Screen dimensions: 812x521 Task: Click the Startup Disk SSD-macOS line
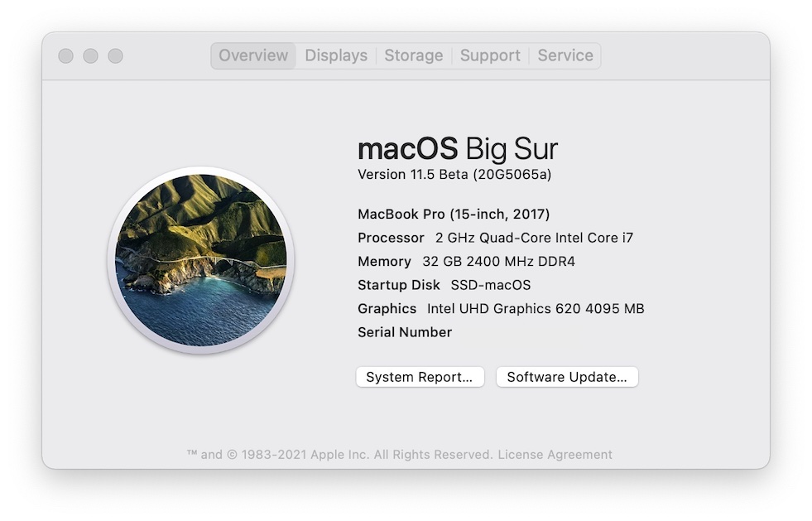(444, 285)
